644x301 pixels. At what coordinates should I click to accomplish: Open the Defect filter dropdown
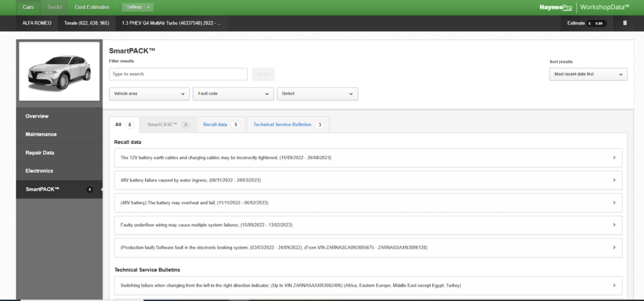click(317, 94)
